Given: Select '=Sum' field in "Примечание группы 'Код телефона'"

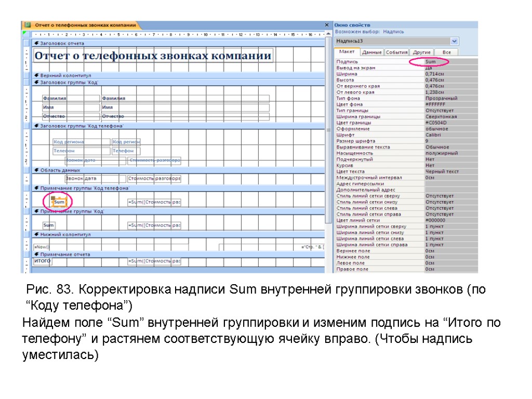Looking at the screenshot, I should (154, 202).
